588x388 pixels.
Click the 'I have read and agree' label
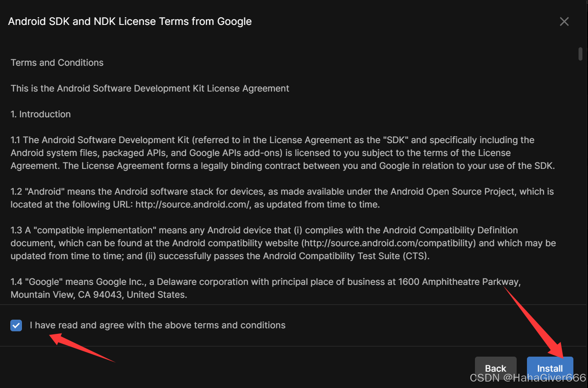(158, 325)
